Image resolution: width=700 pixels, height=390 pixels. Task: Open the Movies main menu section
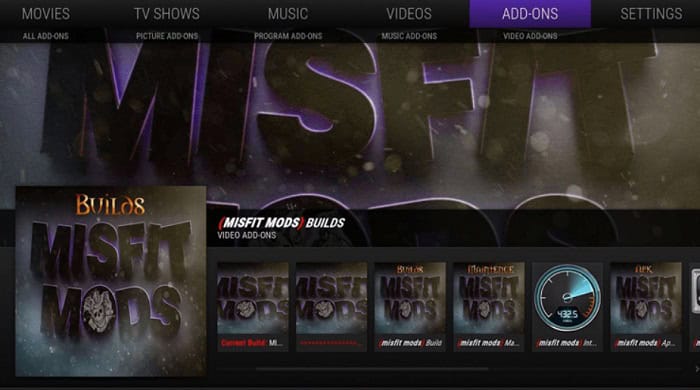(x=46, y=14)
